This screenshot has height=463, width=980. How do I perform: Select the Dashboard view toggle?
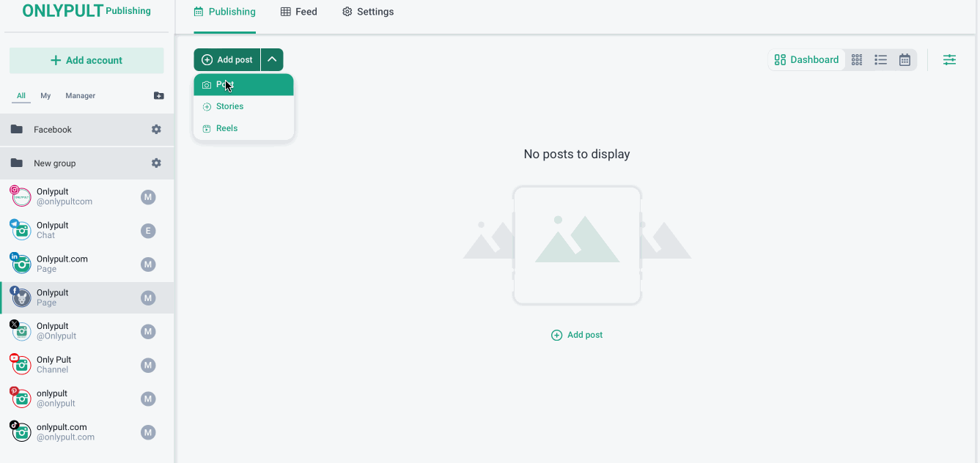[x=806, y=60]
